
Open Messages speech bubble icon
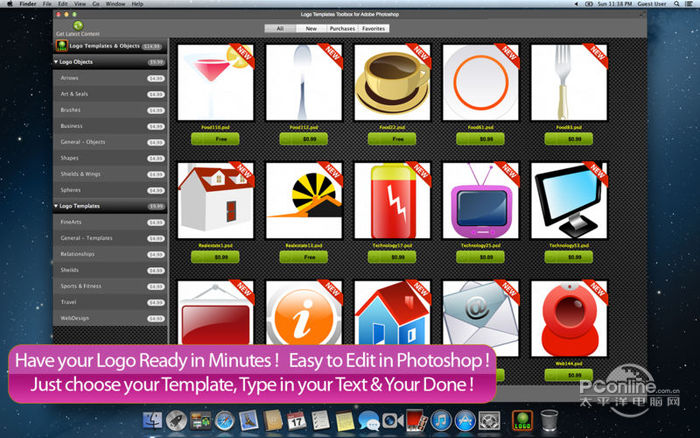[x=369, y=420]
